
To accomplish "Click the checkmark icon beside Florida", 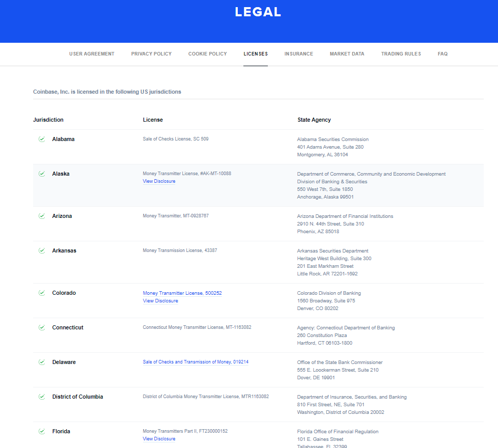I will (42, 431).
